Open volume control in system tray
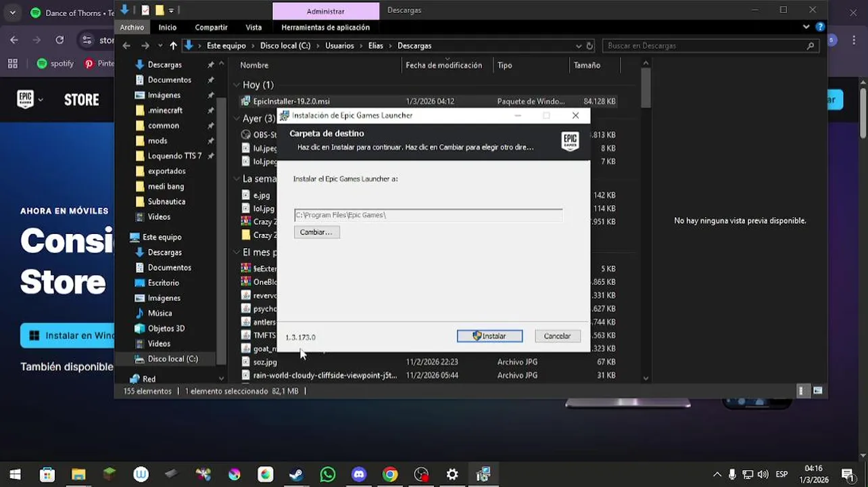868x487 pixels. pos(763,474)
